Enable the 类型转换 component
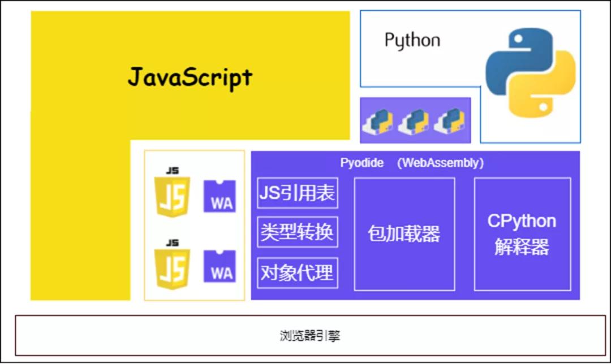The width and height of the screenshot is (611, 364). (x=297, y=232)
